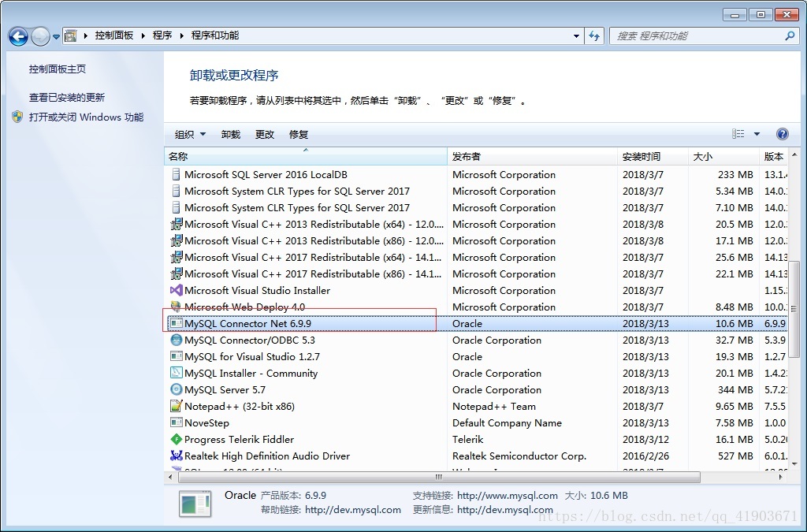The image size is (807, 532).
Task: Open 控制面板主页 link
Action: [x=57, y=69]
